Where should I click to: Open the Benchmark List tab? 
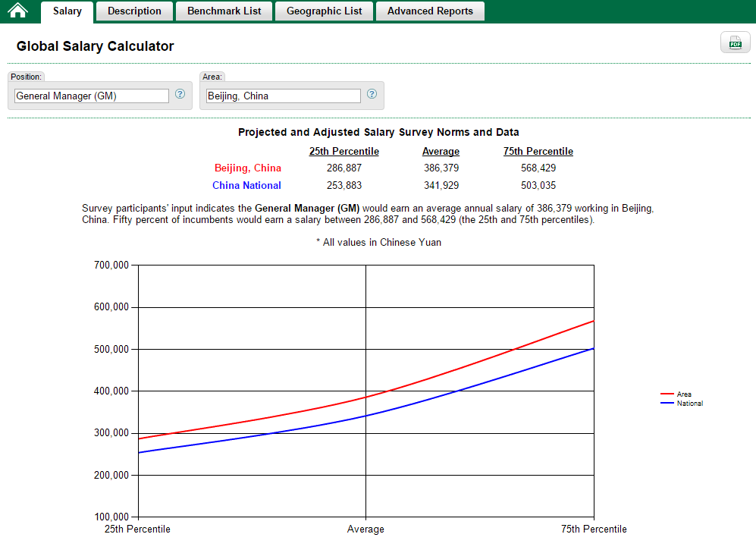click(224, 11)
